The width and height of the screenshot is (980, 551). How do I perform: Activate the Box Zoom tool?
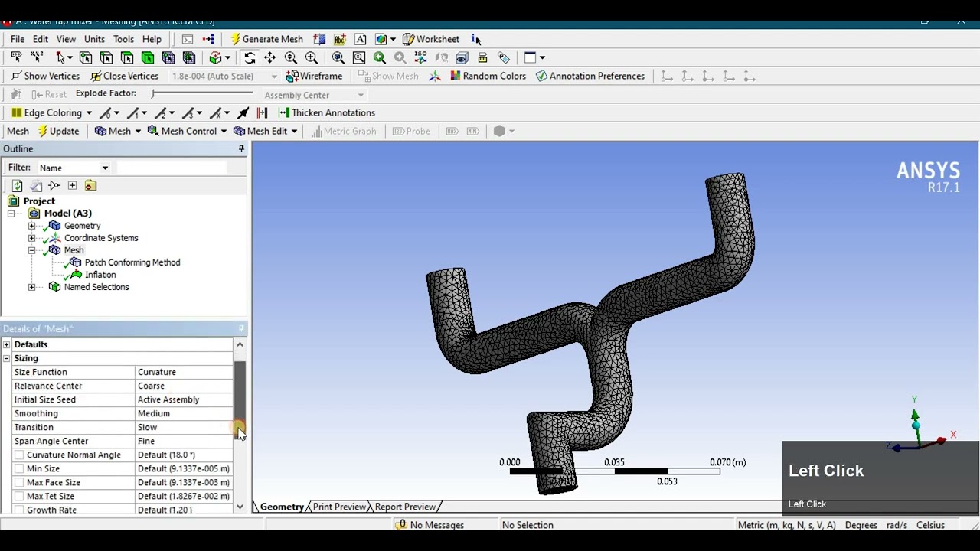[312, 57]
